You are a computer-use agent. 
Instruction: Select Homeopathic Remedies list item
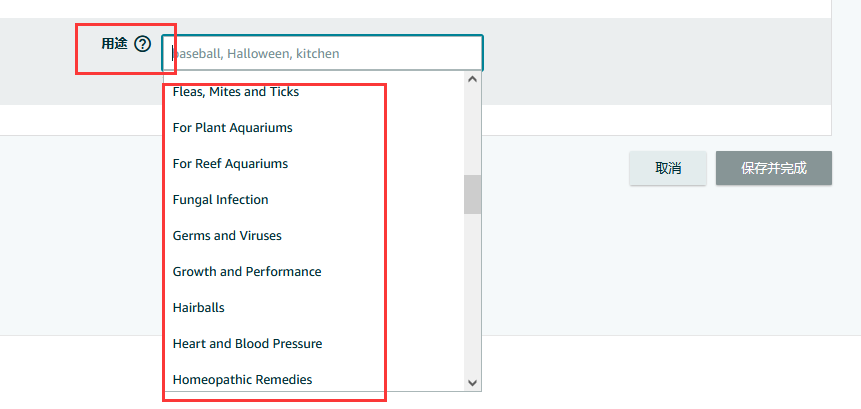(x=242, y=380)
